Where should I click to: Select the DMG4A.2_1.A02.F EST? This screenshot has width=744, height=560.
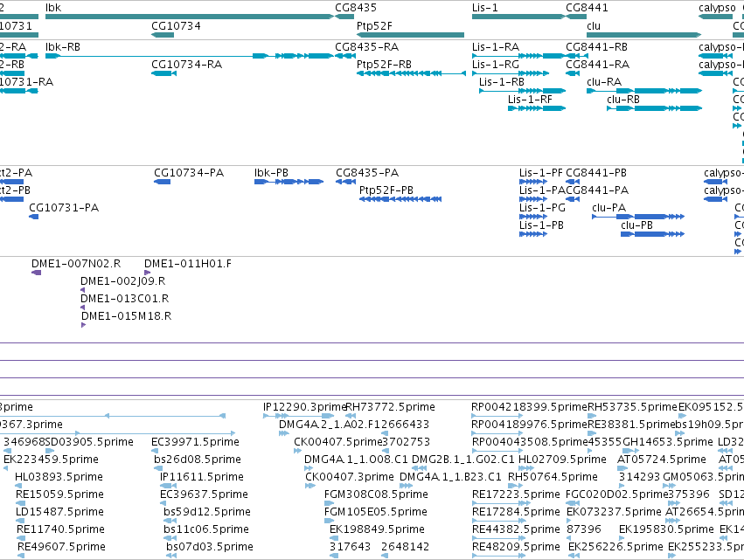tap(284, 433)
